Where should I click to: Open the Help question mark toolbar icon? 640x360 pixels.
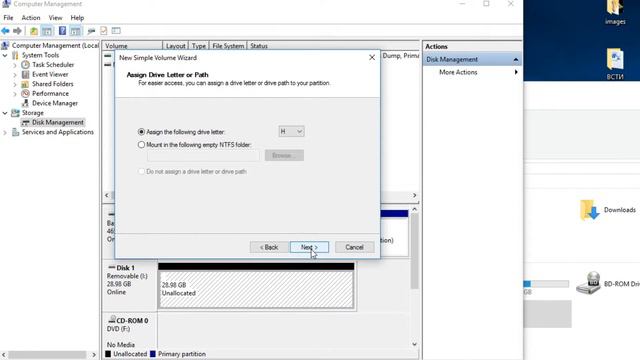click(62, 31)
